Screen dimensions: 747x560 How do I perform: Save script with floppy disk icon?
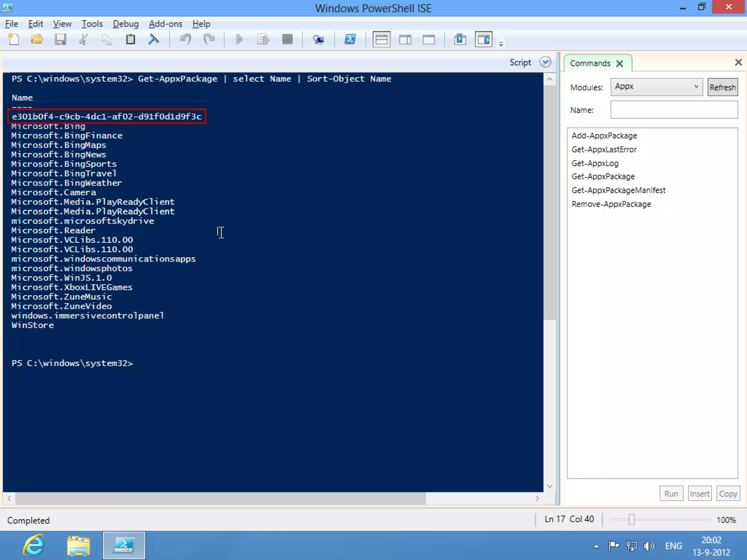click(x=60, y=39)
